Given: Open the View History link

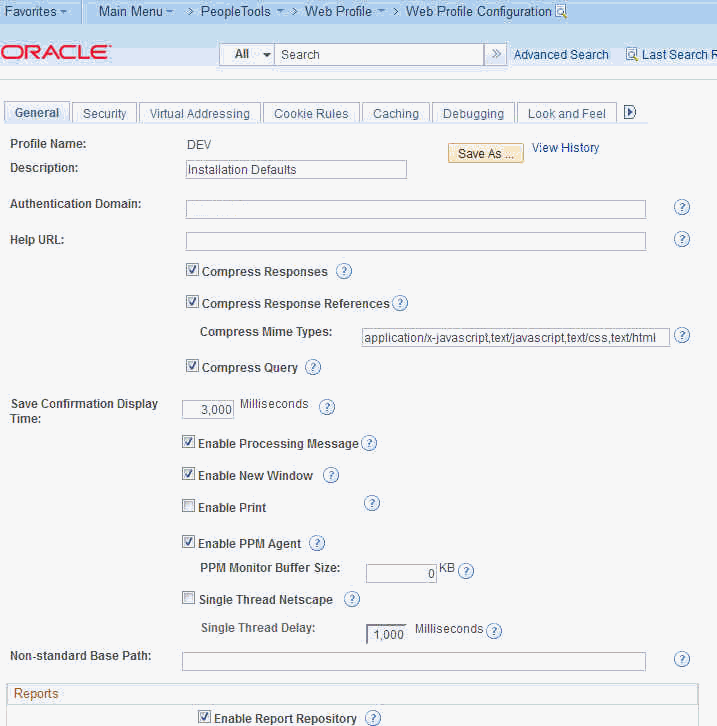Looking at the screenshot, I should 565,148.
